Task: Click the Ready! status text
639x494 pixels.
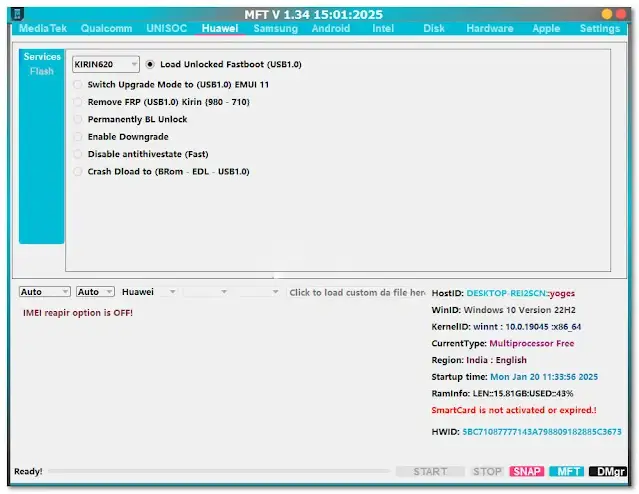Action: 28,471
